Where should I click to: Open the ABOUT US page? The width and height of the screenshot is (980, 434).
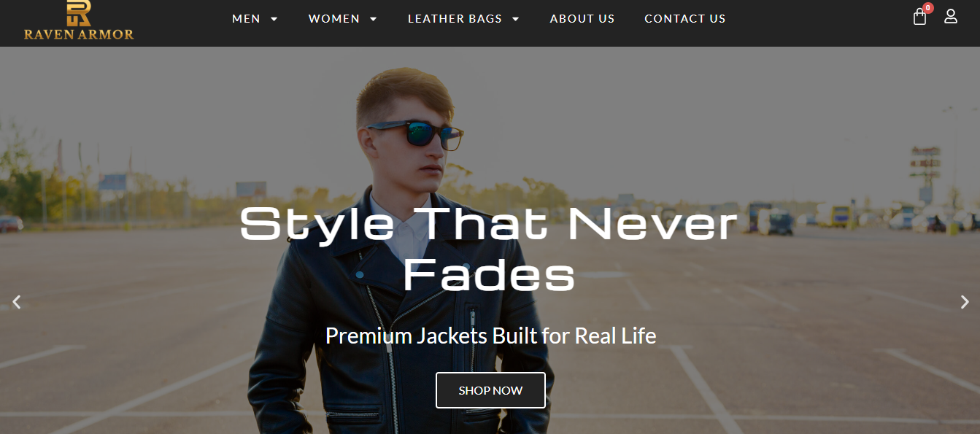582,19
